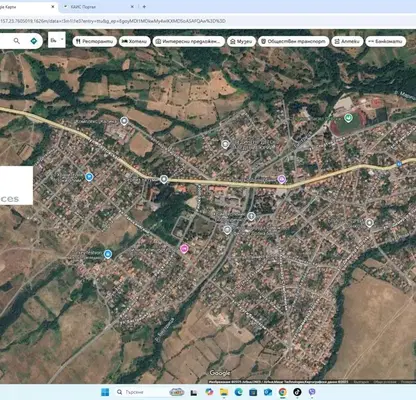Open TikTok from the taskbar

click(297, 392)
